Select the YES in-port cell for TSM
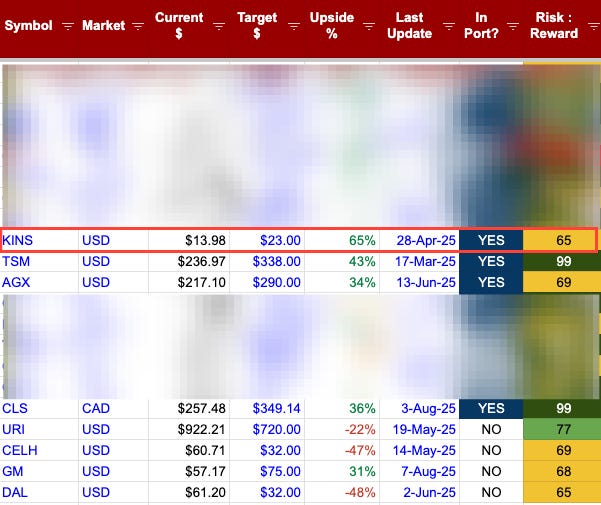601x505 pixels. 491,262
